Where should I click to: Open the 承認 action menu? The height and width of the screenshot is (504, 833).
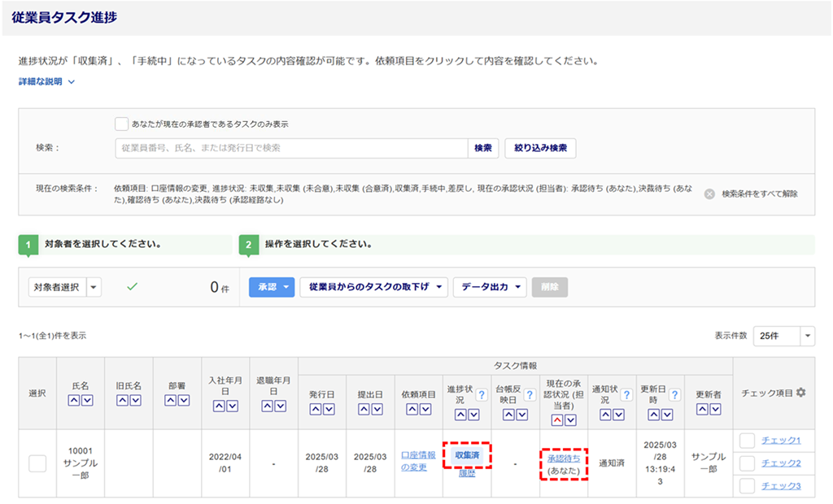click(x=271, y=287)
